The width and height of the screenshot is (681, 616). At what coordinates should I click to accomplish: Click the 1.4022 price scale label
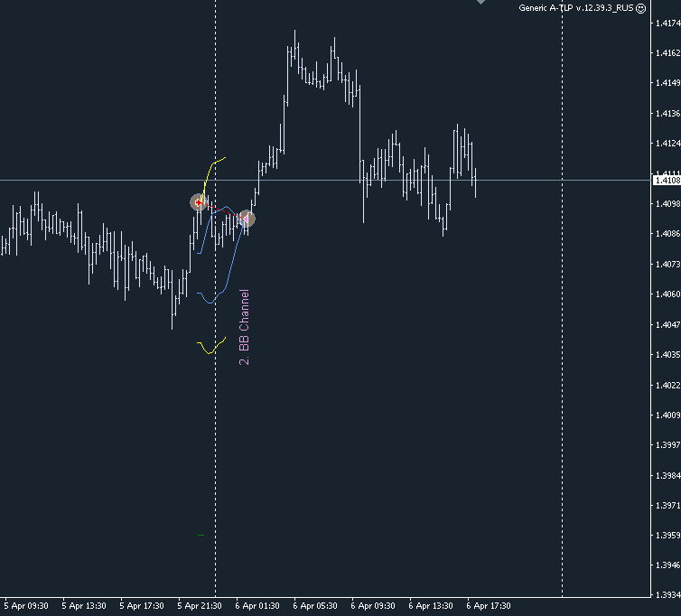tap(668, 385)
